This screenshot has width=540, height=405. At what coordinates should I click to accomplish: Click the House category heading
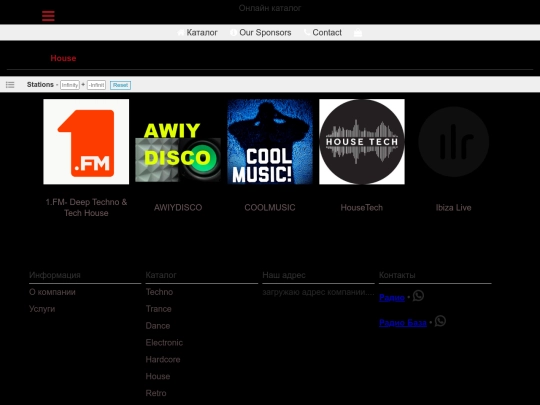tap(63, 58)
